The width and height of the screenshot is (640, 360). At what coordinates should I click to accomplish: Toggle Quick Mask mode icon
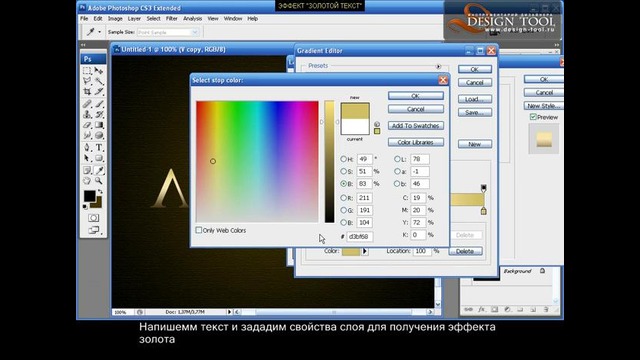tap(93, 218)
